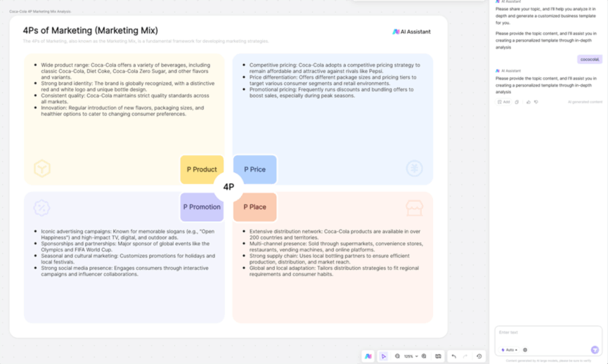This screenshot has height=364, width=608.
Task: Expand the Auto mode dropdown
Action: click(x=509, y=349)
